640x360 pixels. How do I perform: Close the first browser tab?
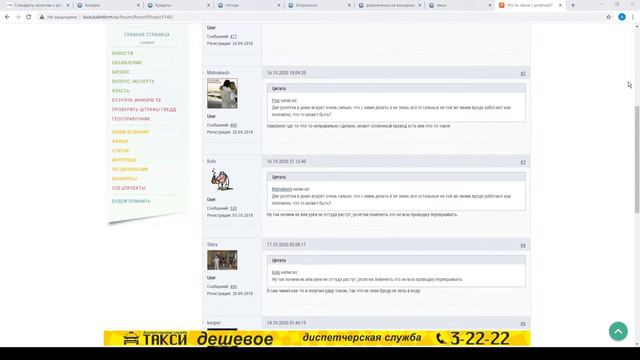68,5
